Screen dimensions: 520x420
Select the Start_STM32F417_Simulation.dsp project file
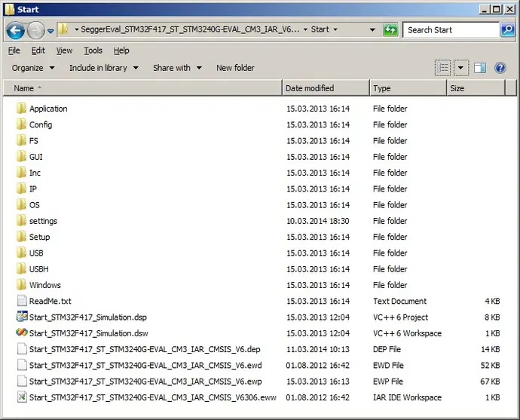pyautogui.click(x=87, y=317)
